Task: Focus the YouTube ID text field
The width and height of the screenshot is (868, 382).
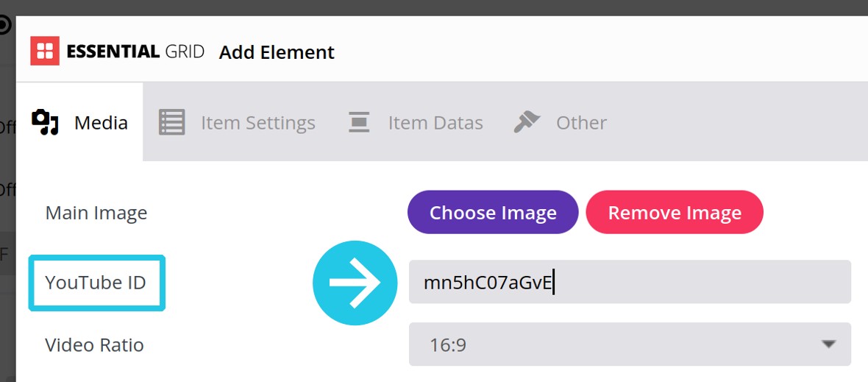Action: tap(630, 282)
